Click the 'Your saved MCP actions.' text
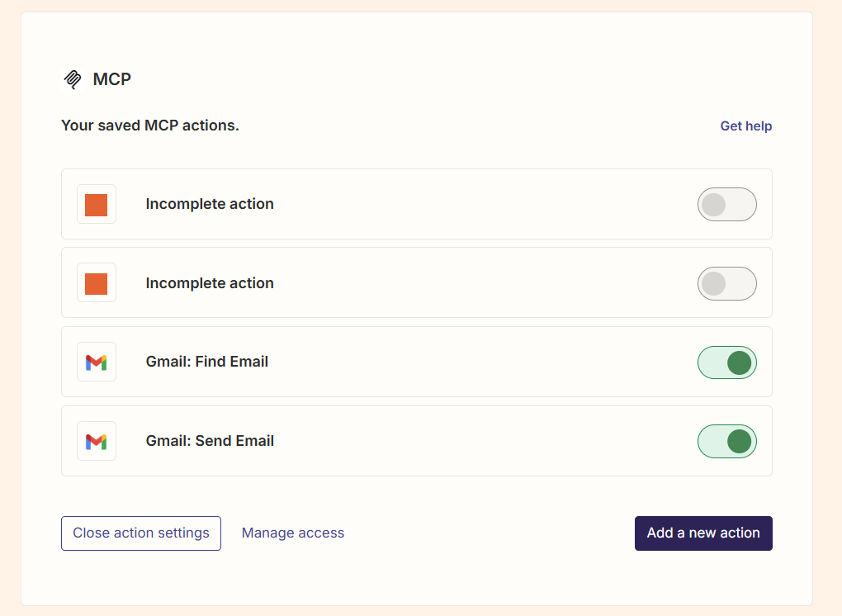The height and width of the screenshot is (616, 842). [x=149, y=126]
